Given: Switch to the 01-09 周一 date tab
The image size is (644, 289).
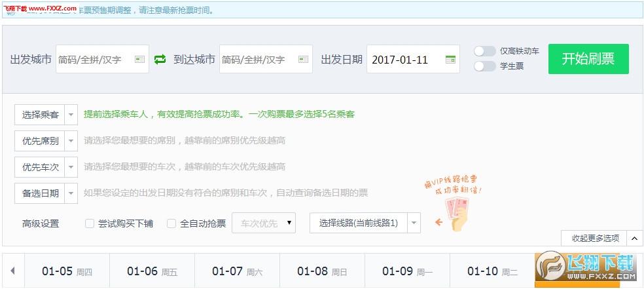Looking at the screenshot, I should tap(407, 271).
